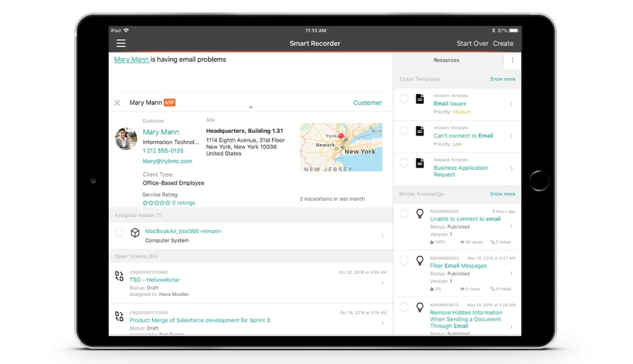Open the hamburger menu icon
Screen dimensions: 633x364
pos(121,43)
